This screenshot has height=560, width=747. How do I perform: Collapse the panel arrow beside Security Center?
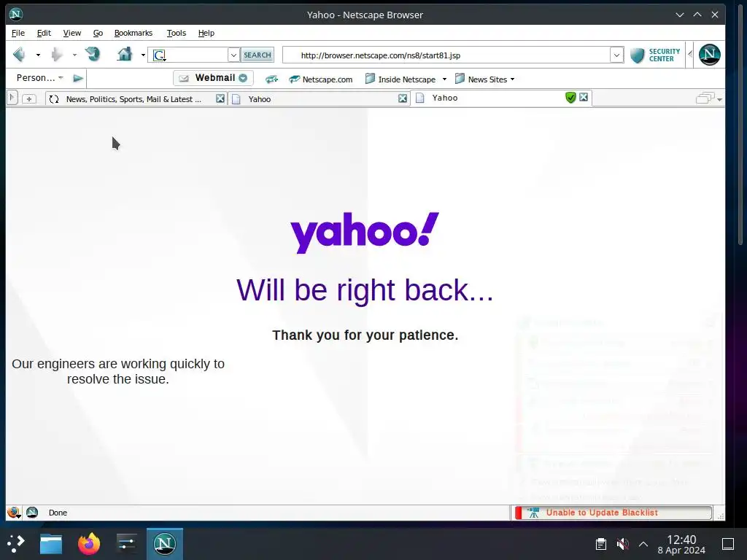pyautogui.click(x=690, y=54)
